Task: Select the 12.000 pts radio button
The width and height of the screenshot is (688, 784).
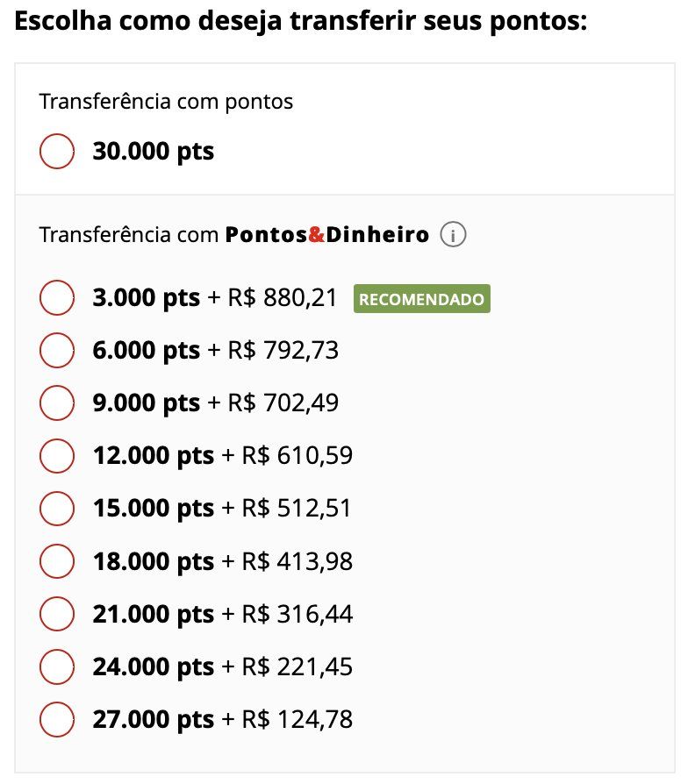Action: (x=57, y=455)
